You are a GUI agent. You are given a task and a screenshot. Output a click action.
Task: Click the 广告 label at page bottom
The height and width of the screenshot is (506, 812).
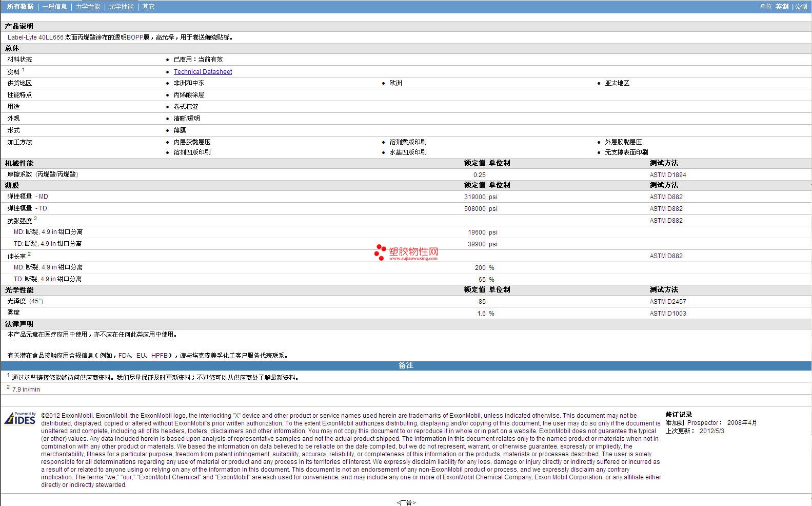pyautogui.click(x=406, y=502)
